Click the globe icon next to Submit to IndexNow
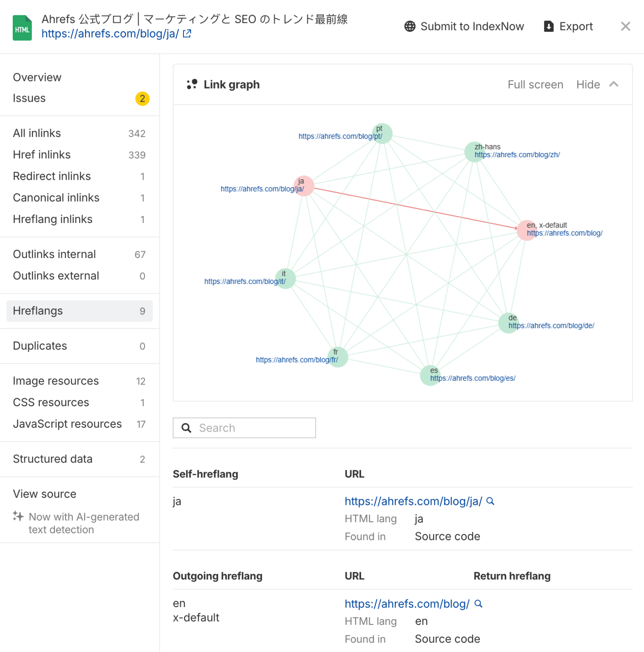Viewport: 644px width, 652px height. point(409,26)
